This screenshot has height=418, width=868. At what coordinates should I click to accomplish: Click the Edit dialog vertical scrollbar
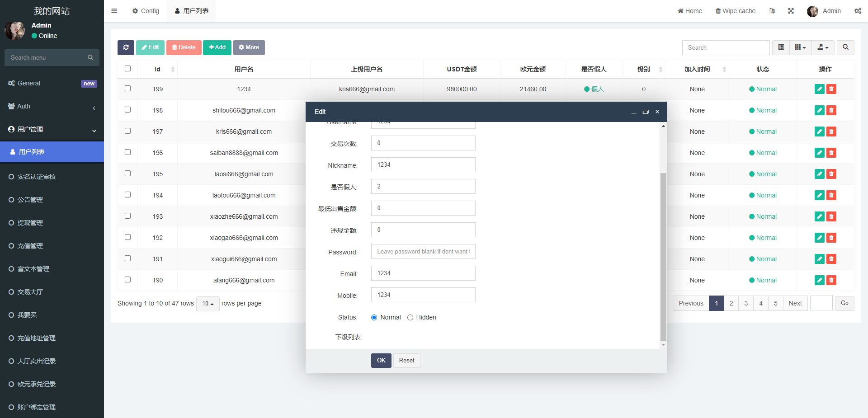pos(663,257)
